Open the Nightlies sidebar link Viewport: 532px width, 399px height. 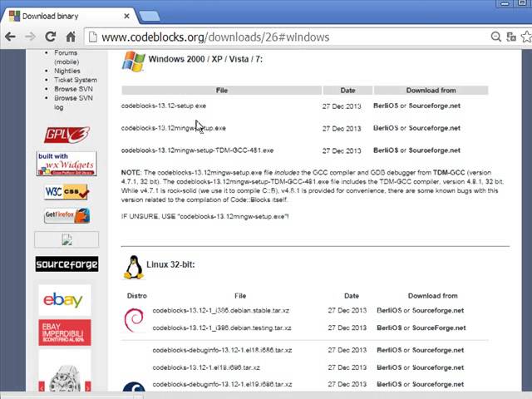click(x=67, y=71)
